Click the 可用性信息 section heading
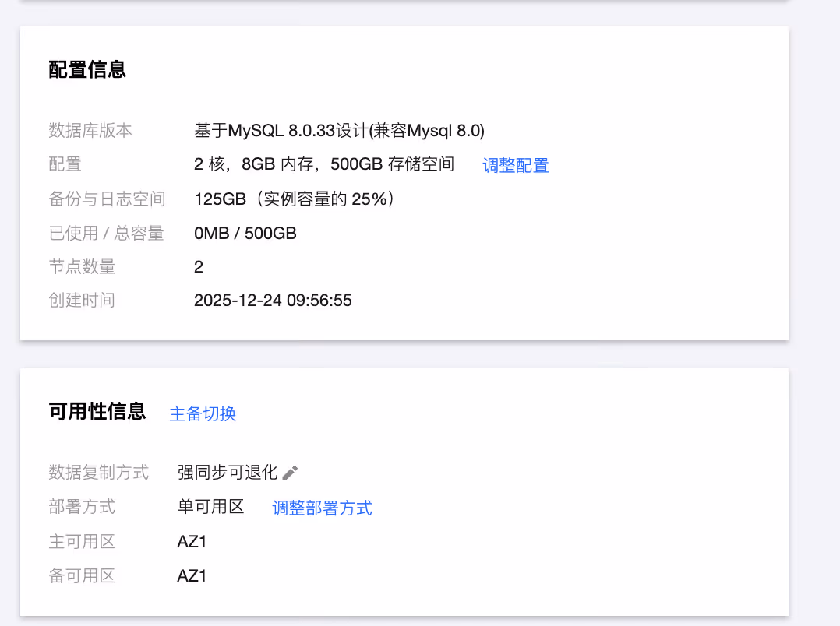 (x=97, y=411)
